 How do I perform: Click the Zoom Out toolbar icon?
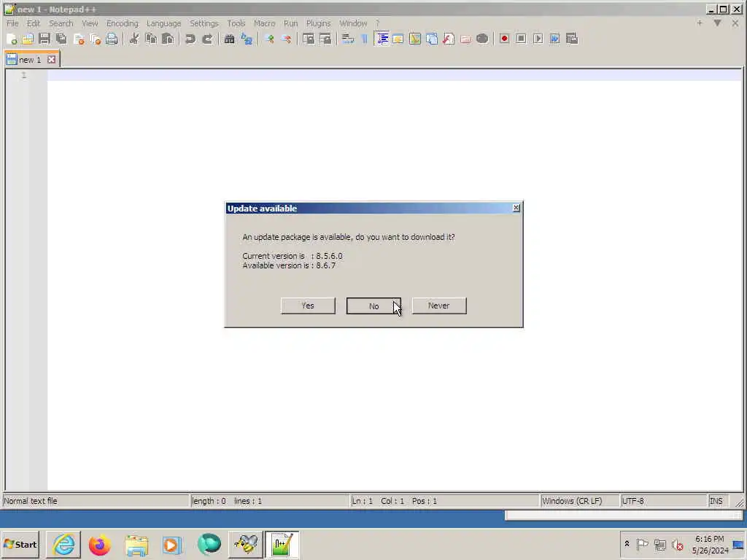click(x=286, y=39)
